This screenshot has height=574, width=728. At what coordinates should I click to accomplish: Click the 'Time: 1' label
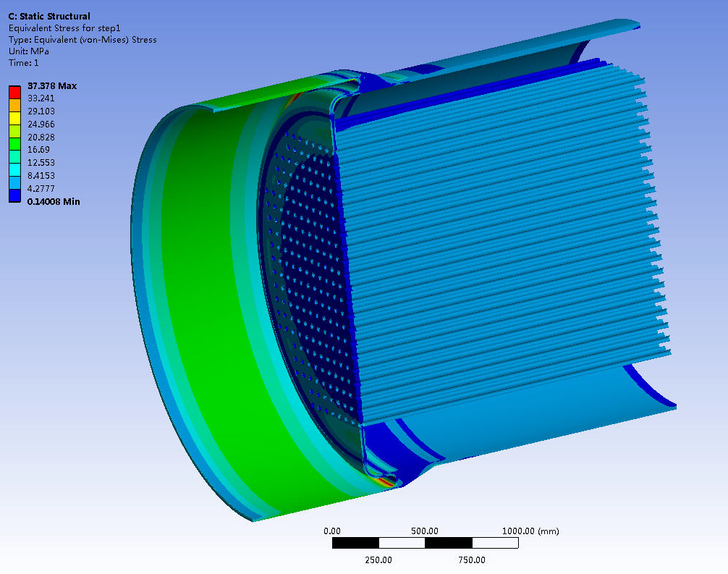click(24, 63)
